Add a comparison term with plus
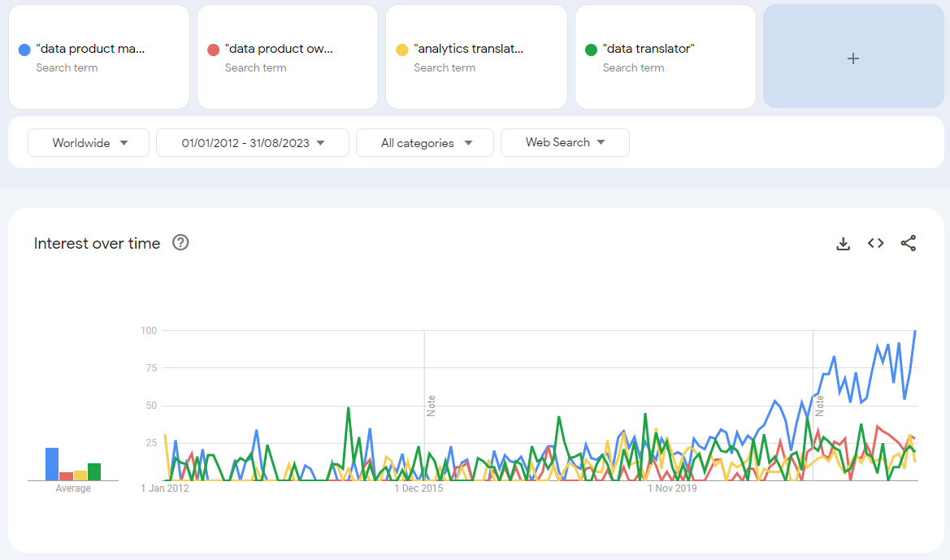The image size is (950, 560). (x=853, y=57)
